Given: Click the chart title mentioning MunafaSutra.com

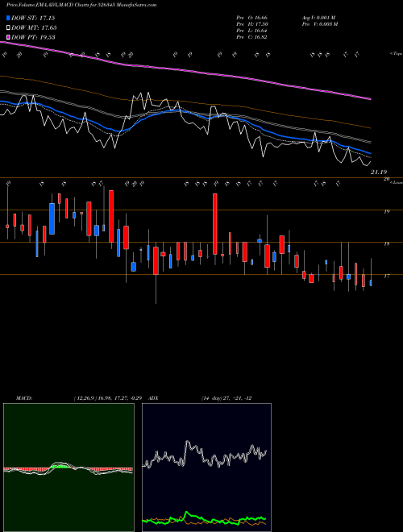Looking at the screenshot, I should tap(81, 5).
